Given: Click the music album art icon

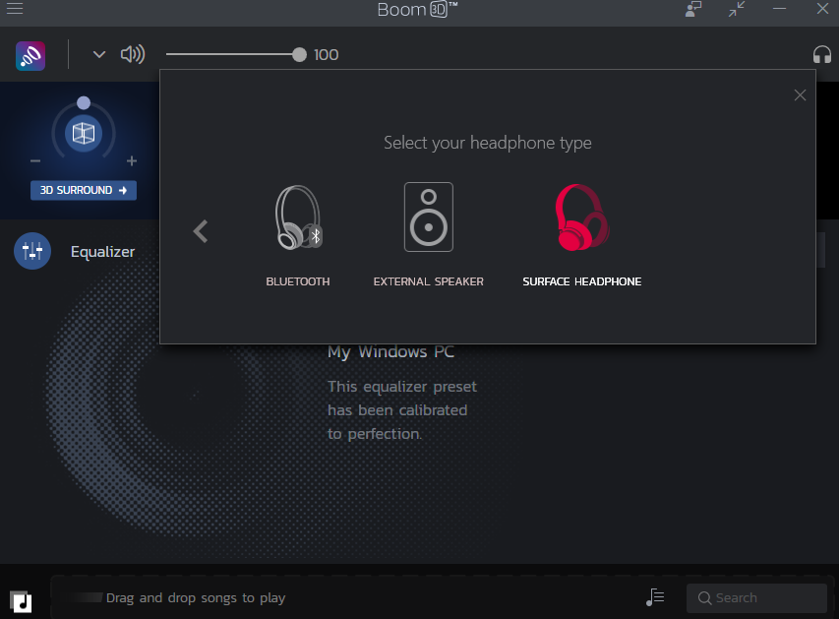Looking at the screenshot, I should [x=21, y=601].
